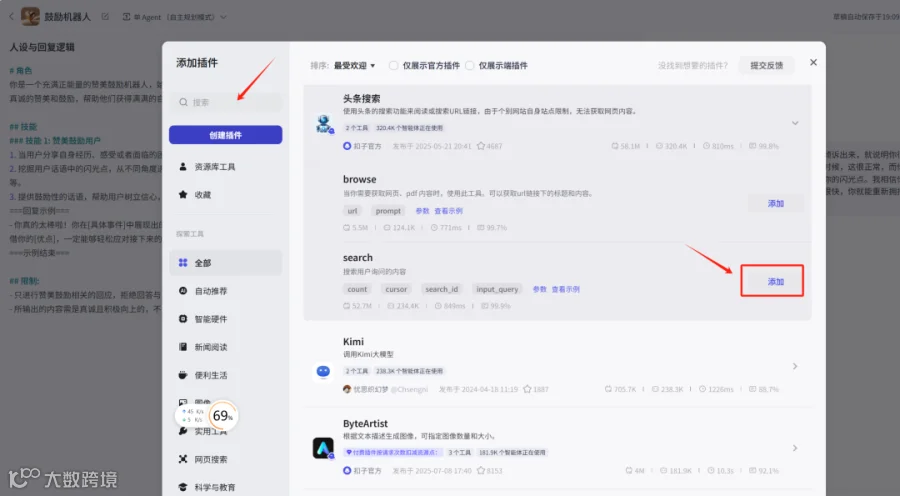Viewport: 900px width, 496px height.
Task: Enable 仅展示端插件 option
Action: (470, 65)
